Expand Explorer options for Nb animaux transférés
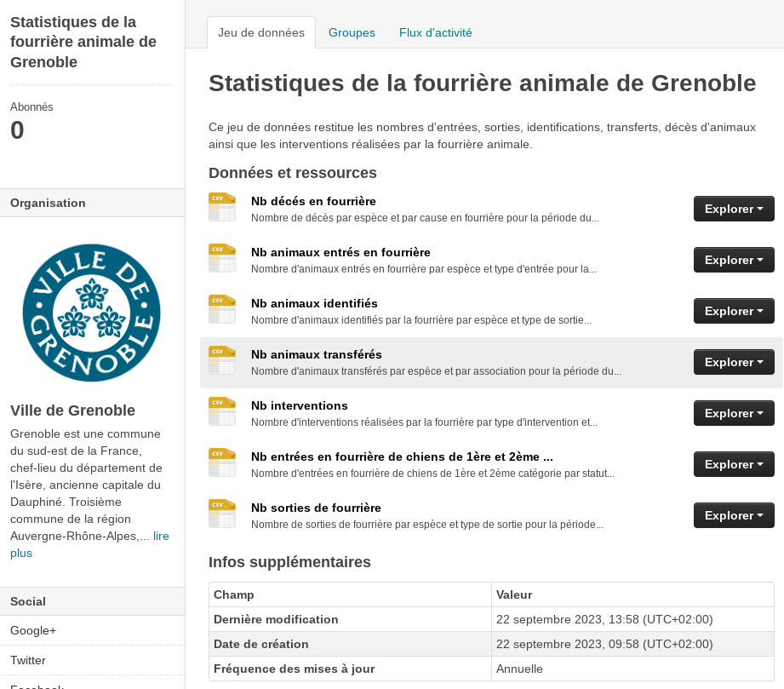 point(733,362)
